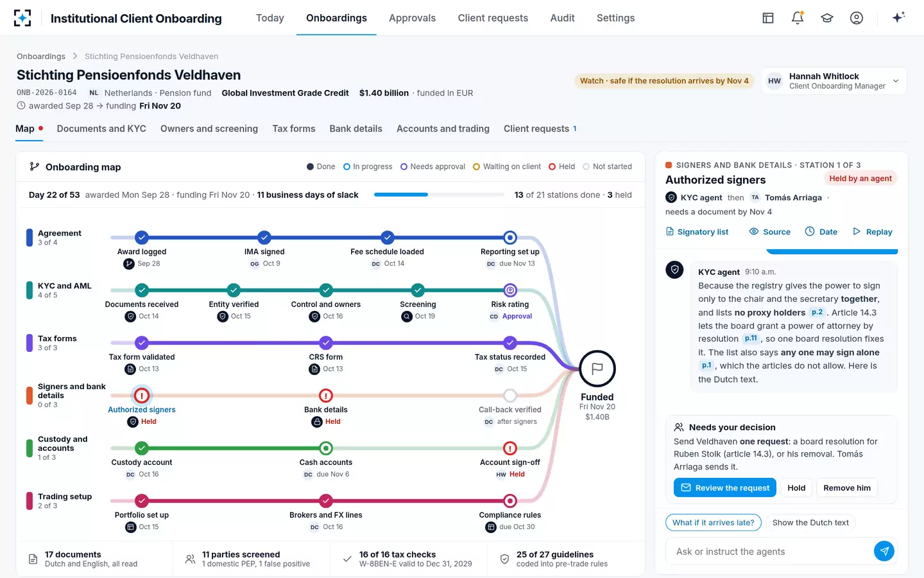Open the Audit nav tab
Image resolution: width=924 pixels, height=578 pixels.
(x=562, y=18)
